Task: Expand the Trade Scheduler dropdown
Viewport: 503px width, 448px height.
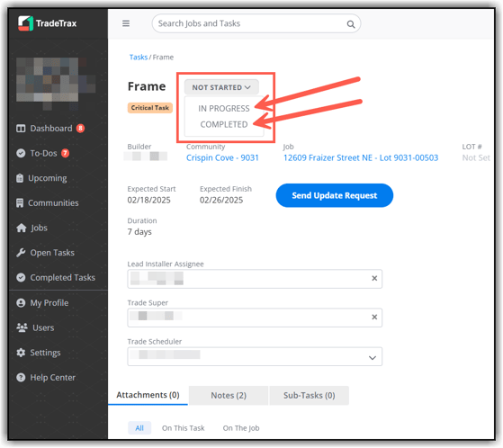Action: point(373,357)
